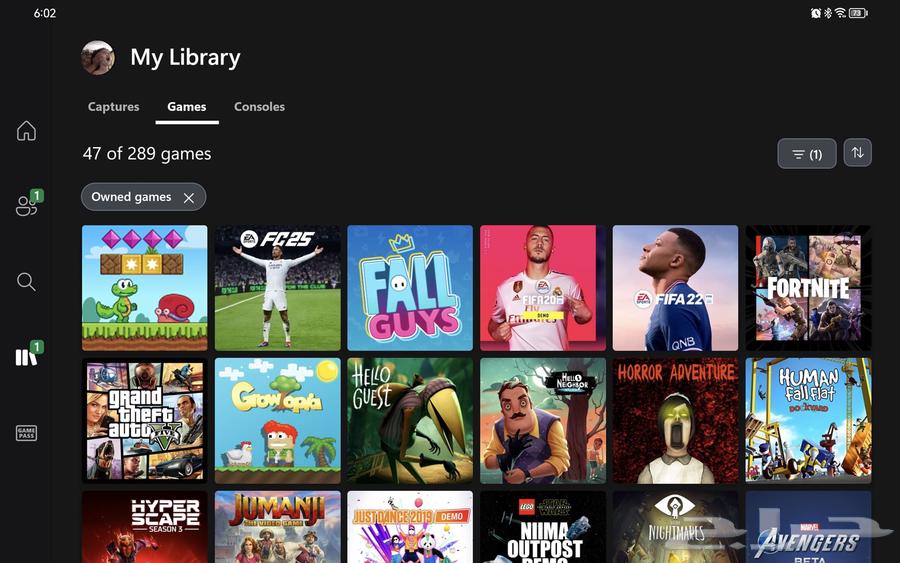Open the Hello Neighbor game tile
Screen dimensions: 900x563
click(x=542, y=421)
